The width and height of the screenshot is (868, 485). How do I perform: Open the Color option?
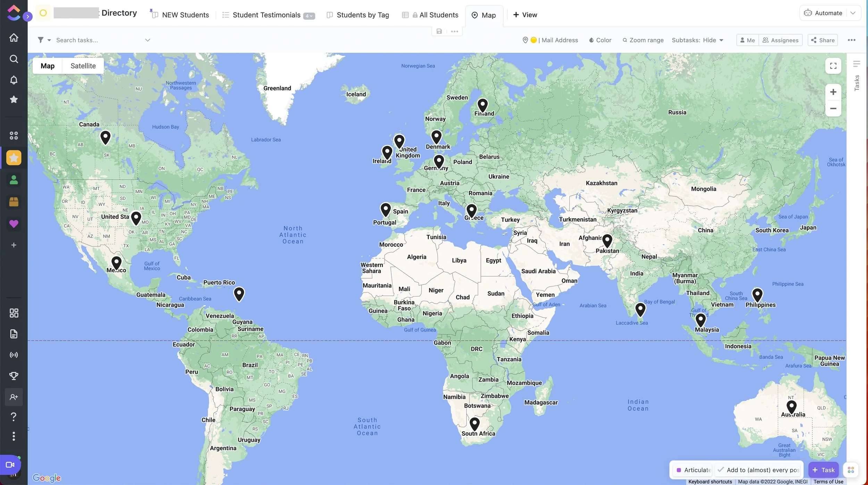click(x=600, y=40)
